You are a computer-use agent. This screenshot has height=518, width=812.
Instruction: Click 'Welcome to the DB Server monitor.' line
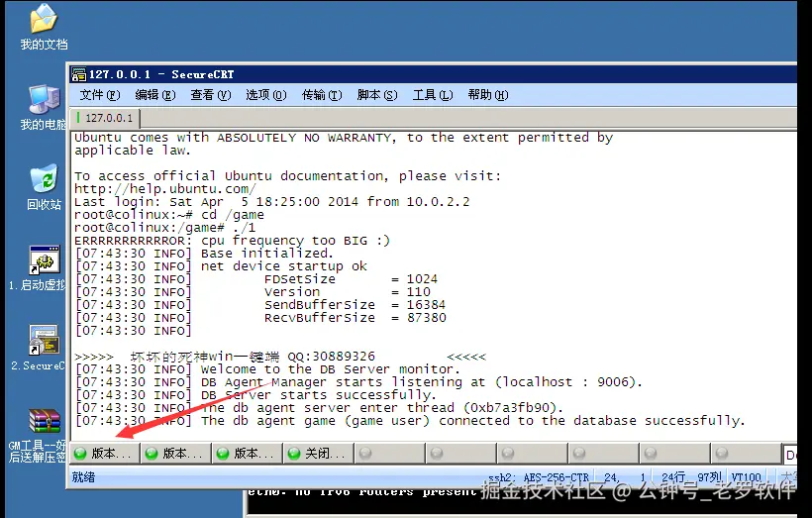tap(267, 369)
